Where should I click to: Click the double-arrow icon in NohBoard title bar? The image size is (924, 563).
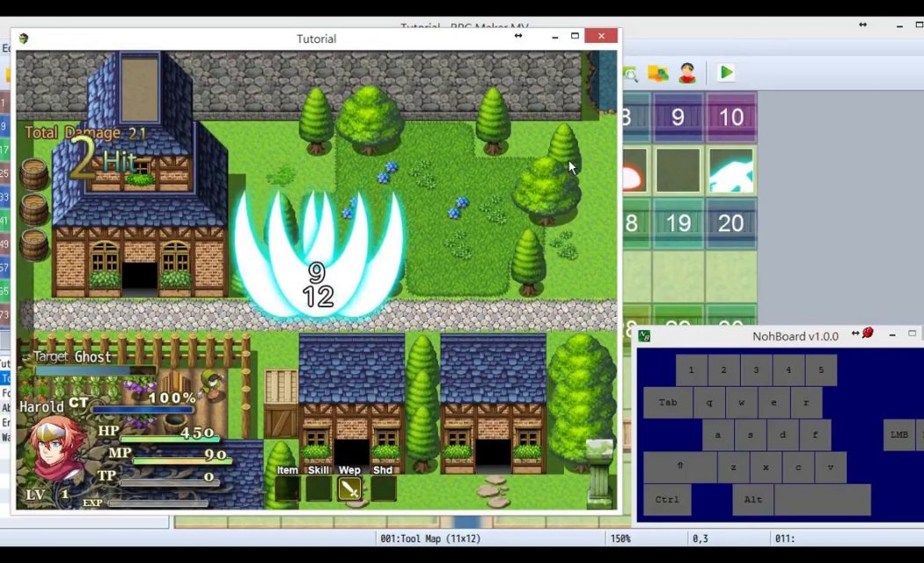pos(855,333)
